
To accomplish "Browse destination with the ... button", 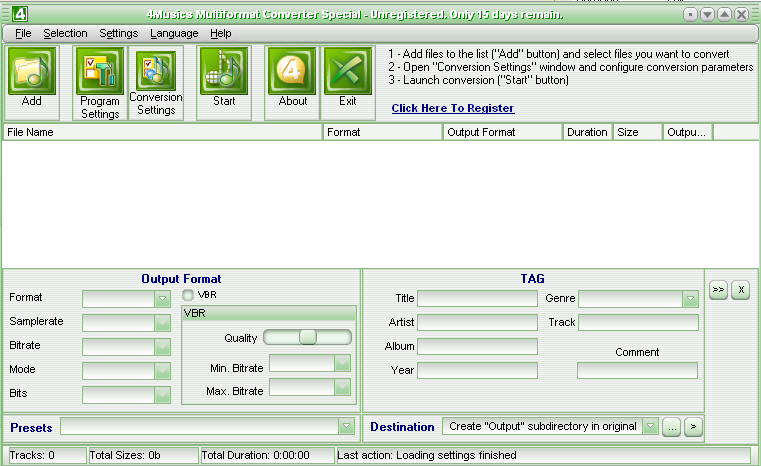I will [x=671, y=427].
